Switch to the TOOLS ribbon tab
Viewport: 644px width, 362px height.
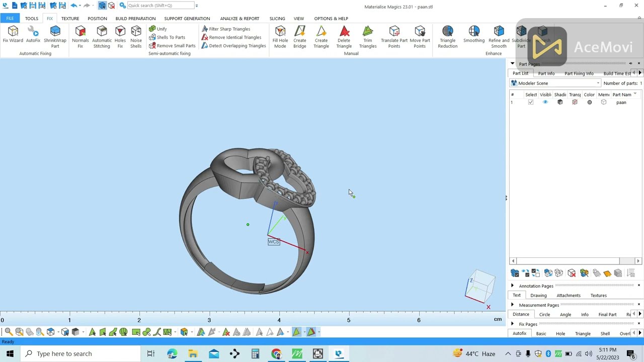[31, 19]
